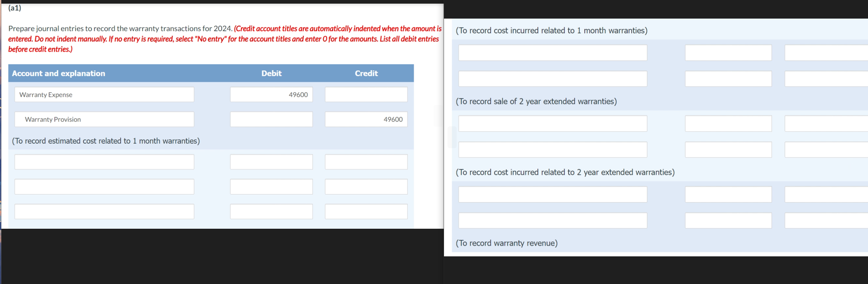Screen dimensions: 868x284
Task: Click bottom debit field of the left journal table
Action: click(271, 212)
